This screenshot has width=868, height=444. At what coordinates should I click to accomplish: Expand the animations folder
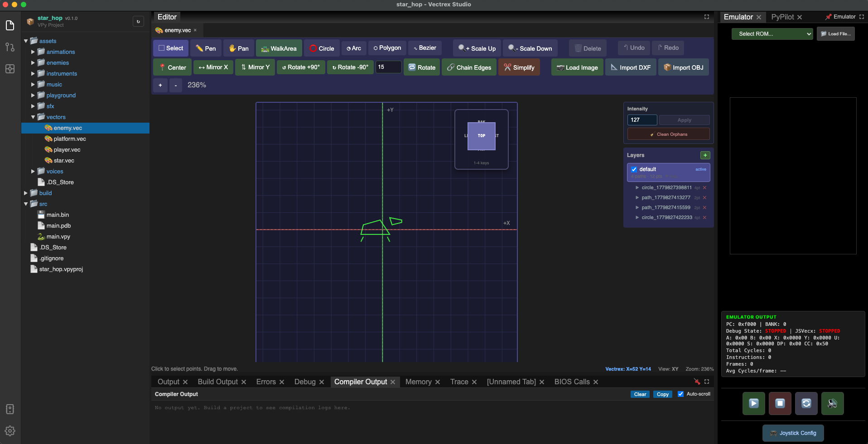point(33,52)
